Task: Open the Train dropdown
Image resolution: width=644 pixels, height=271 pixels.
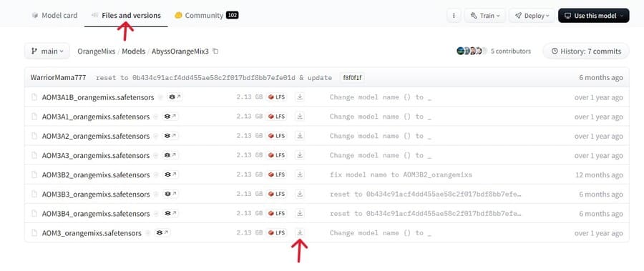Action: tap(485, 16)
